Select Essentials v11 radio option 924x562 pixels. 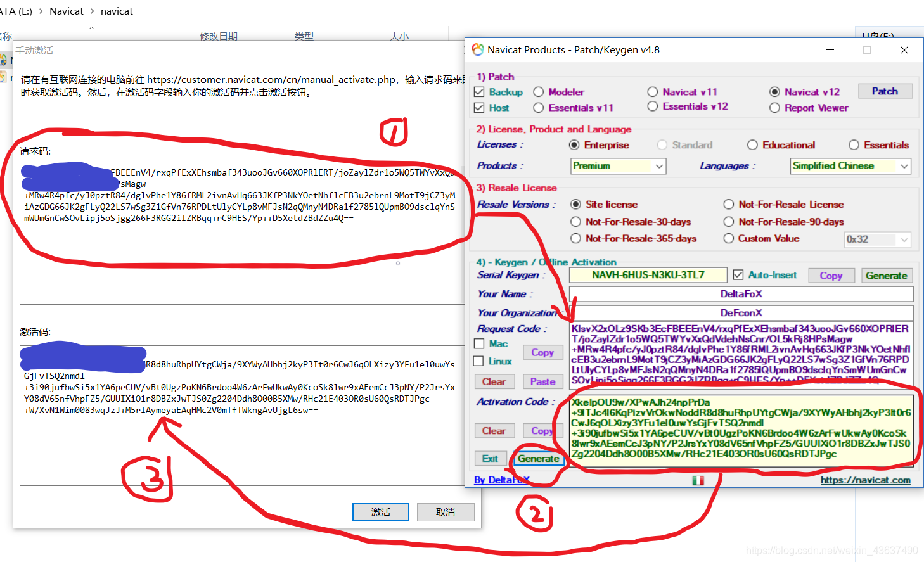539,108
